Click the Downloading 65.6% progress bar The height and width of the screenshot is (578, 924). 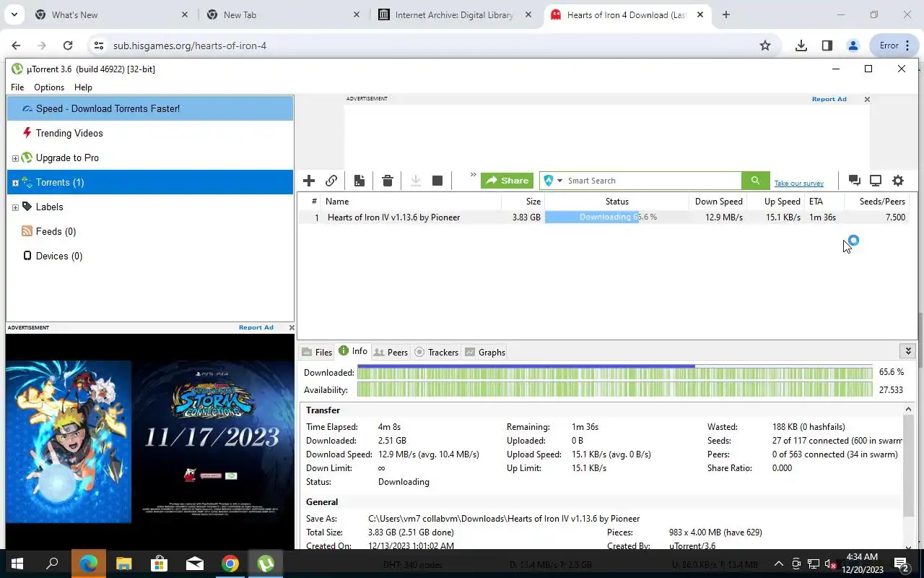tap(616, 217)
